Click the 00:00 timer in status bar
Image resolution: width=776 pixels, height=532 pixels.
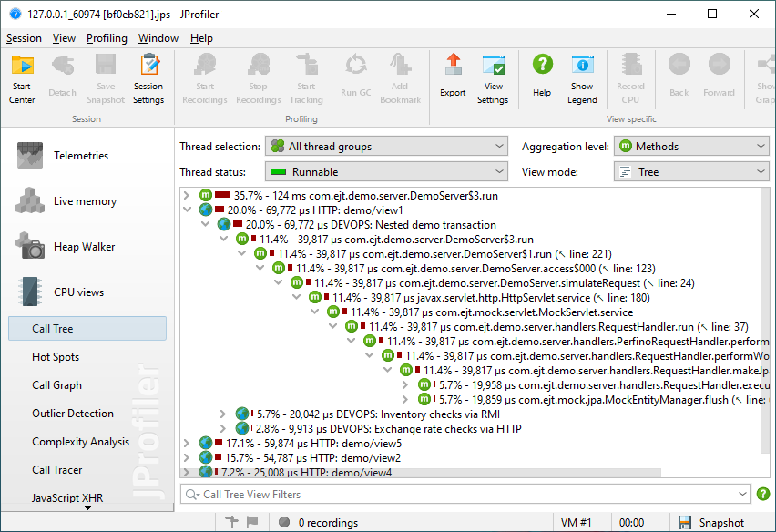631,523
